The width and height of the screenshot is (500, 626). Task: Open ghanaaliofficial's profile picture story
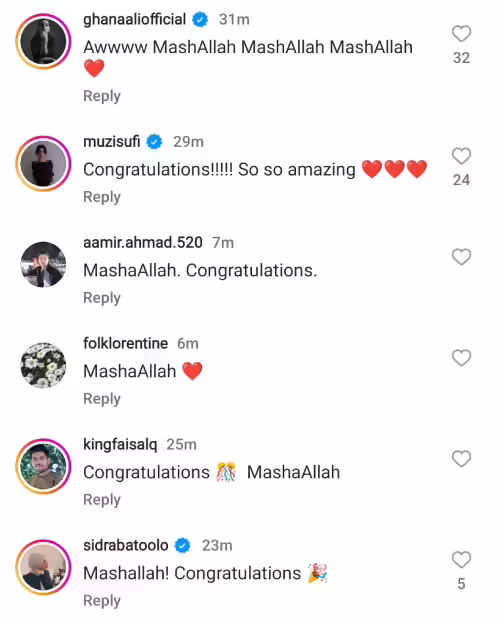coord(43,41)
